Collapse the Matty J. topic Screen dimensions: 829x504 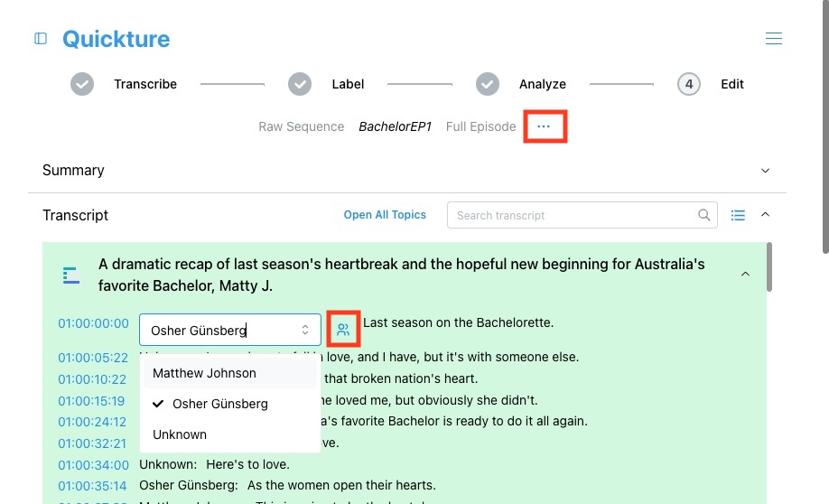(x=745, y=274)
